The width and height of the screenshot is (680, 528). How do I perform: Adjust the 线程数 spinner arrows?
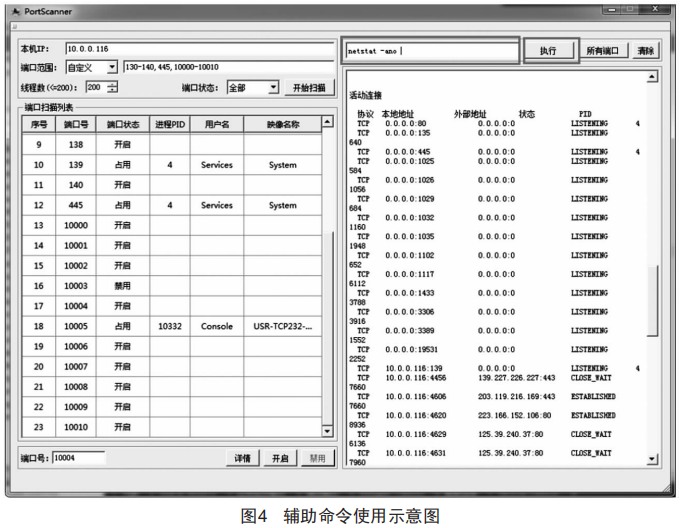[112, 88]
